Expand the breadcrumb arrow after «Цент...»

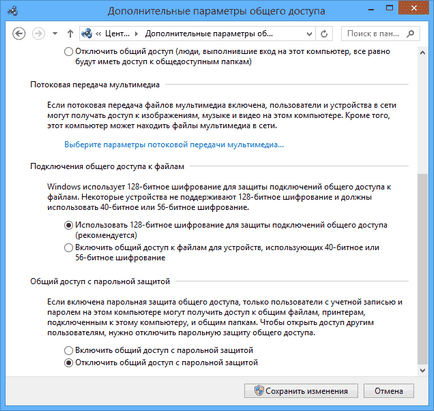pos(136,34)
